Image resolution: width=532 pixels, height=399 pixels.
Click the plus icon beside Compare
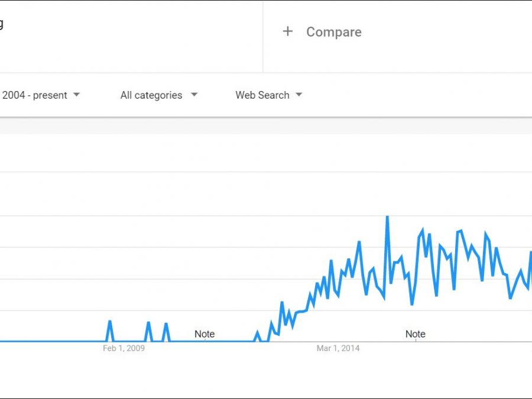pyautogui.click(x=288, y=32)
